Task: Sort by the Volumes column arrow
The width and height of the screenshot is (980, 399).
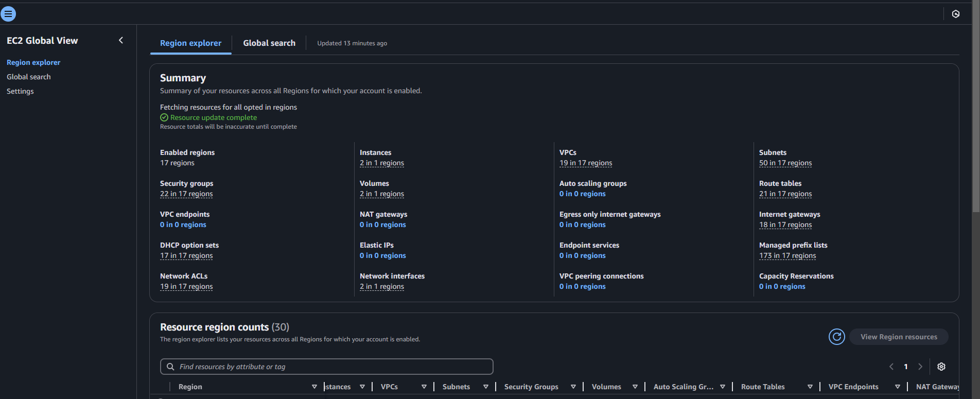Action: tap(635, 387)
